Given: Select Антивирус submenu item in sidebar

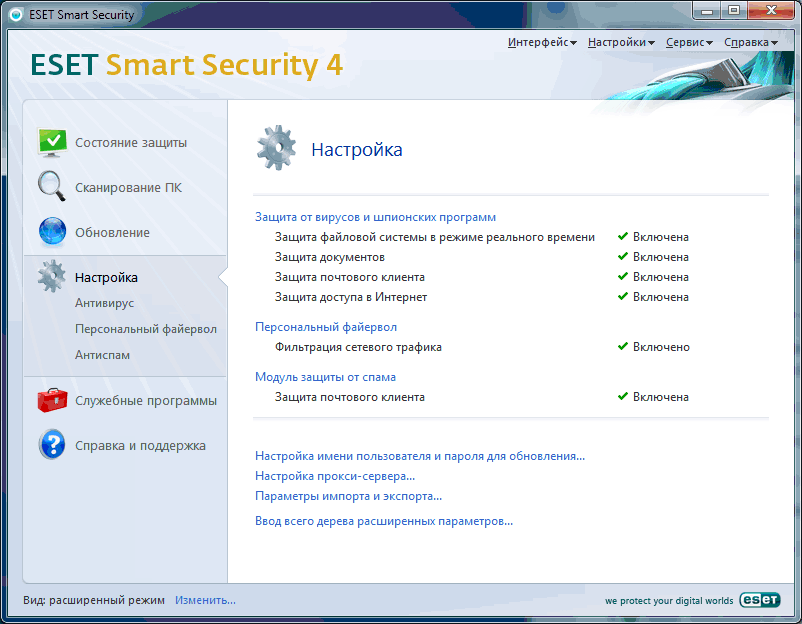Looking at the screenshot, I should coord(104,302).
